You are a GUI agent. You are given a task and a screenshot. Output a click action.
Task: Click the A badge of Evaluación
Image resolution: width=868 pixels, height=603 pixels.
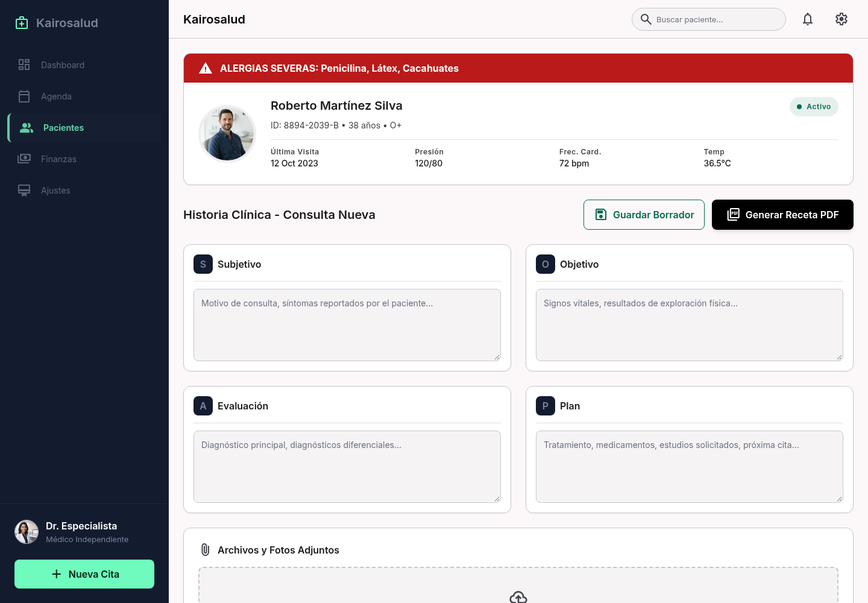pos(203,406)
